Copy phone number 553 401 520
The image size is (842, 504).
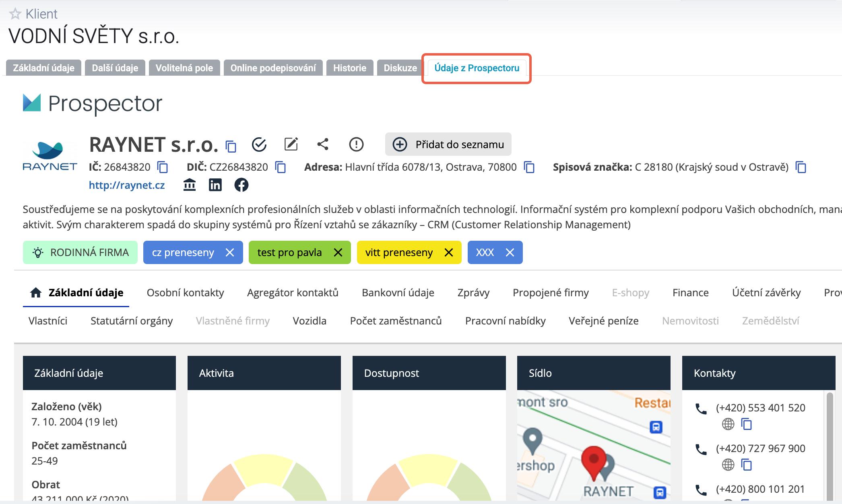tap(747, 424)
